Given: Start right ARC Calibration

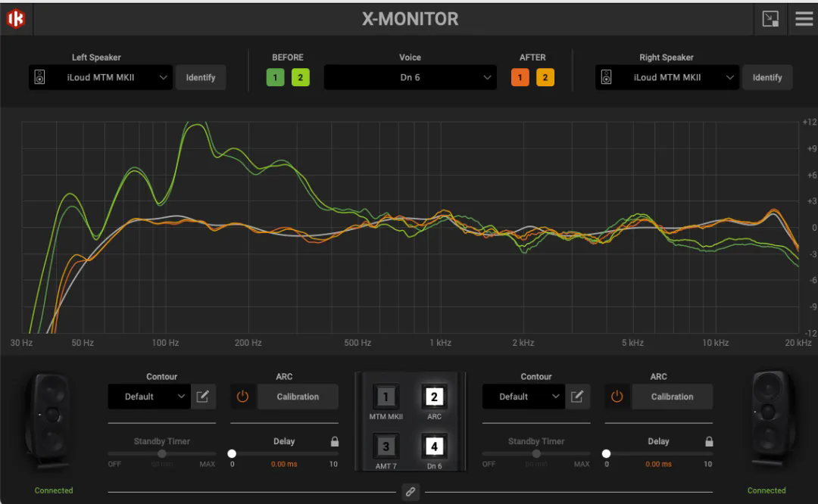Looking at the screenshot, I should click(672, 397).
